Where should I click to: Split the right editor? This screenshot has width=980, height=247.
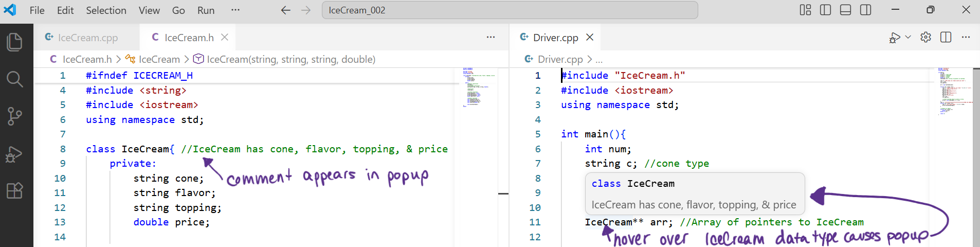tap(946, 37)
